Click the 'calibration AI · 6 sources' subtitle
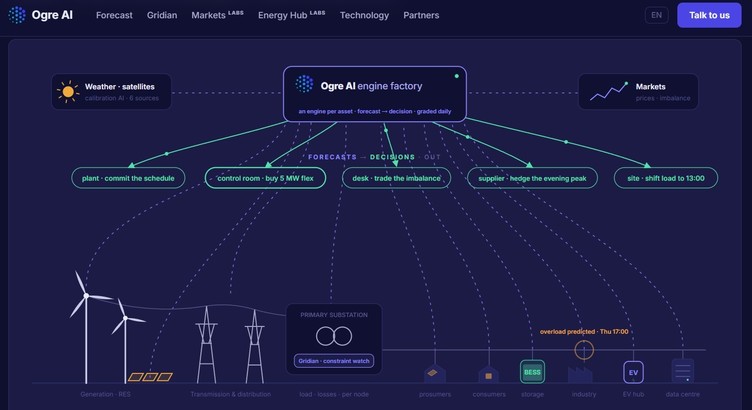This screenshot has height=410, width=752. tap(122, 98)
